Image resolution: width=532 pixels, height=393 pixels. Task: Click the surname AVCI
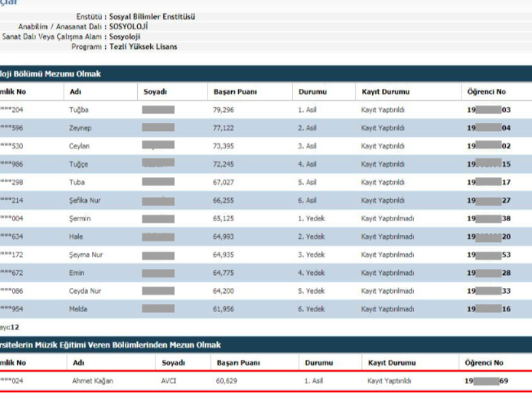(168, 380)
